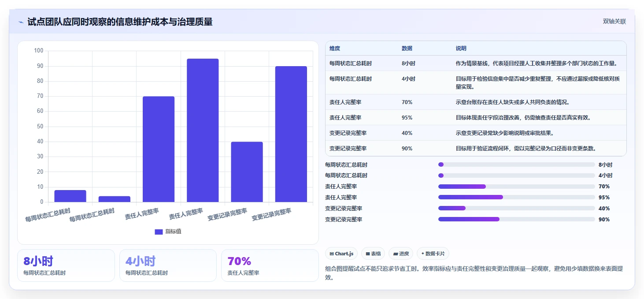This screenshot has width=644, height=299.
Task: Click the progress bar labeled 95%
Action: click(516, 198)
